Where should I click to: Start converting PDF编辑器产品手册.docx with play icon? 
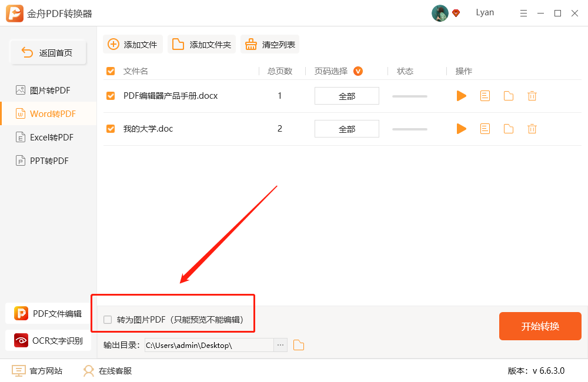(461, 96)
